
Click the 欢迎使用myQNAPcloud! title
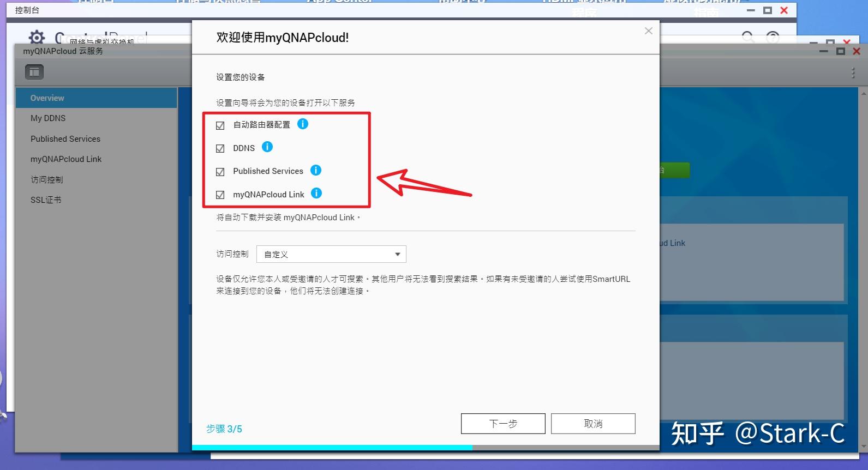click(283, 38)
